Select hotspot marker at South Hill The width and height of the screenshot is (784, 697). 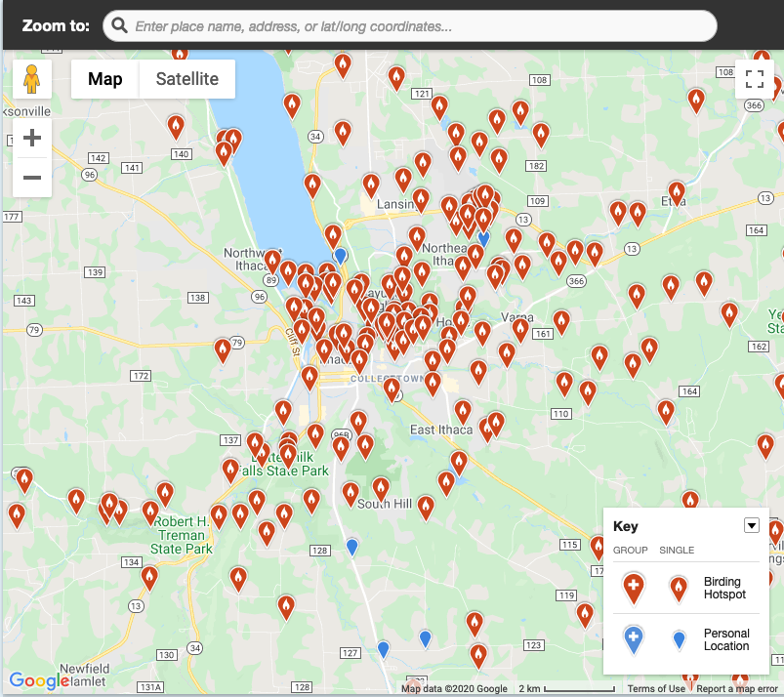click(381, 488)
